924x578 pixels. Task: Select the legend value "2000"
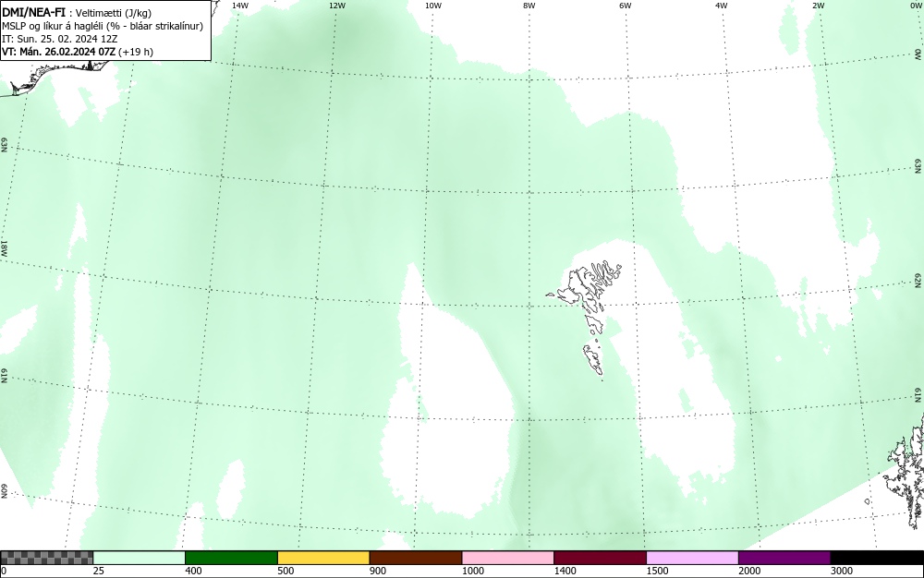pyautogui.click(x=749, y=571)
